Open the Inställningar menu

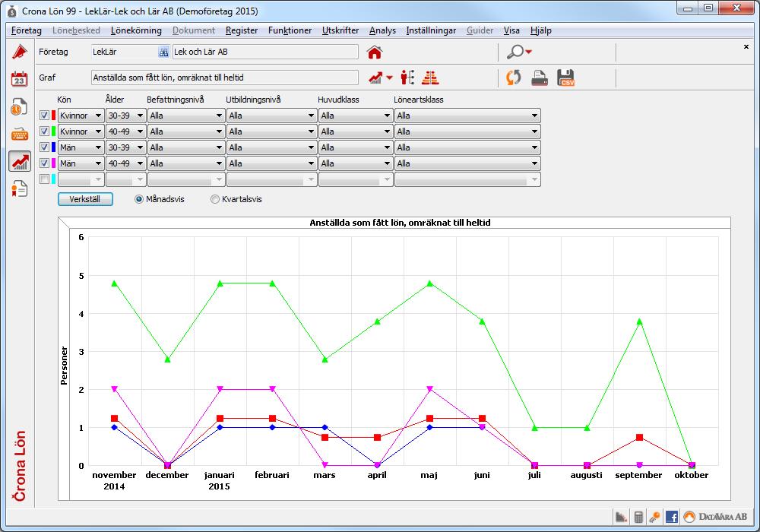click(x=431, y=30)
